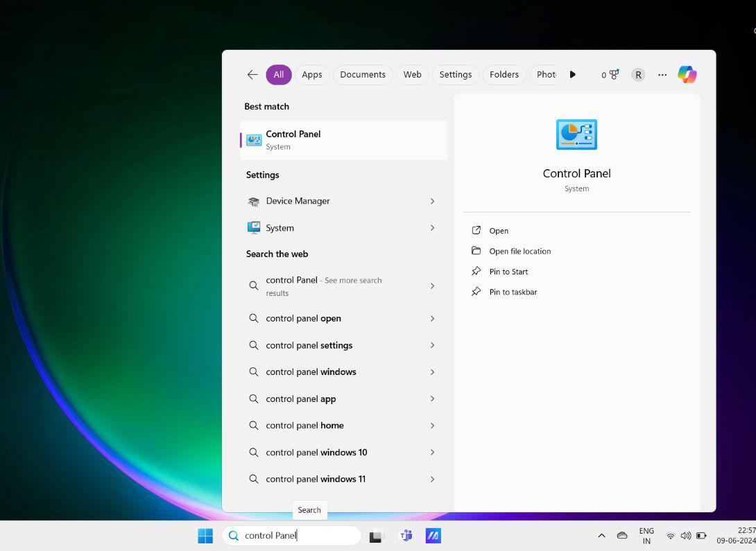Open System settings result
The height and width of the screenshot is (551, 756).
343,228
